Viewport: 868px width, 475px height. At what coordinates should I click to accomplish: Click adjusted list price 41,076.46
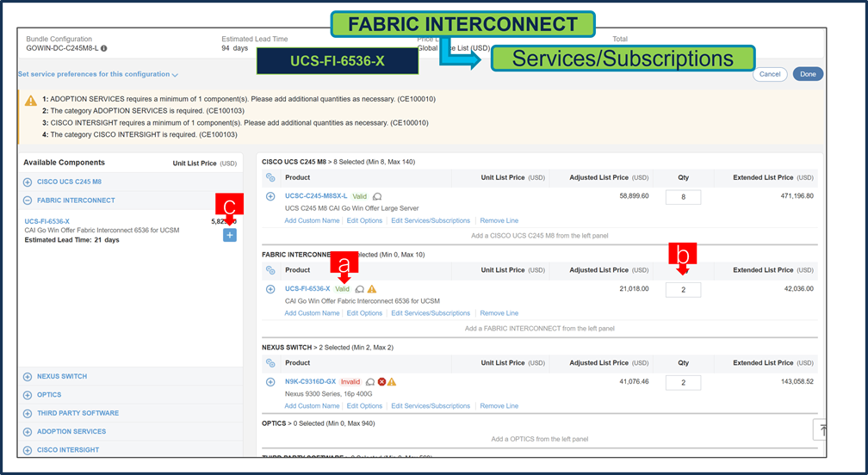(x=635, y=382)
